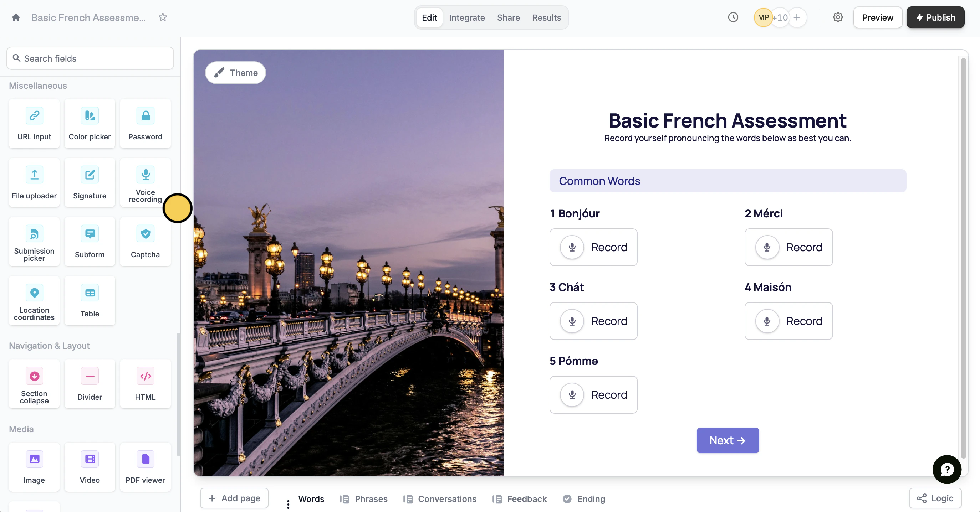
Task: Add the Section collapse field
Action: tap(34, 384)
